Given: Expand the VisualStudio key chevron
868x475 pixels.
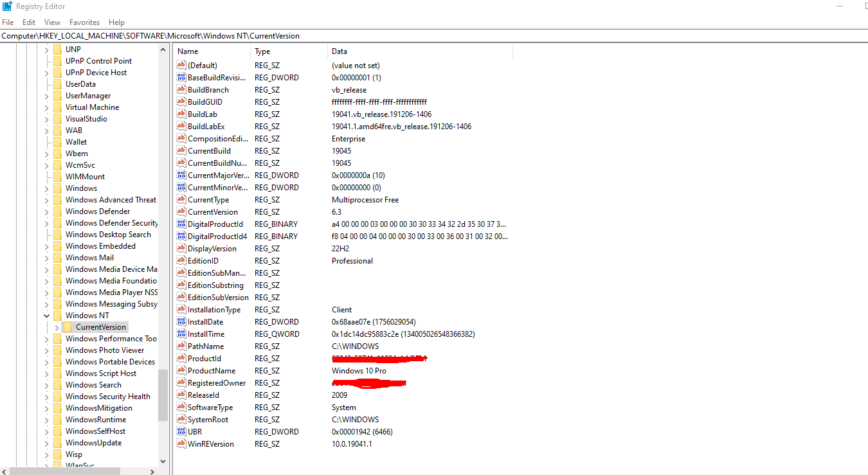Looking at the screenshot, I should click(47, 119).
